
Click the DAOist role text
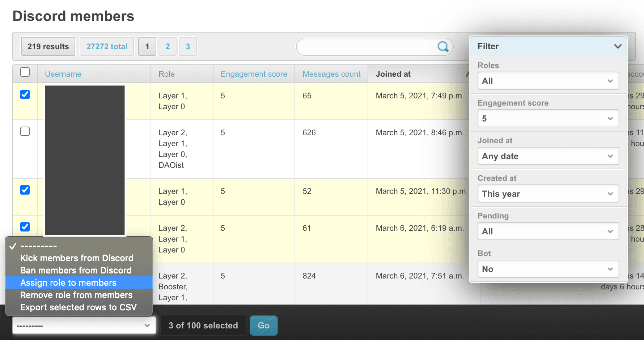click(171, 165)
